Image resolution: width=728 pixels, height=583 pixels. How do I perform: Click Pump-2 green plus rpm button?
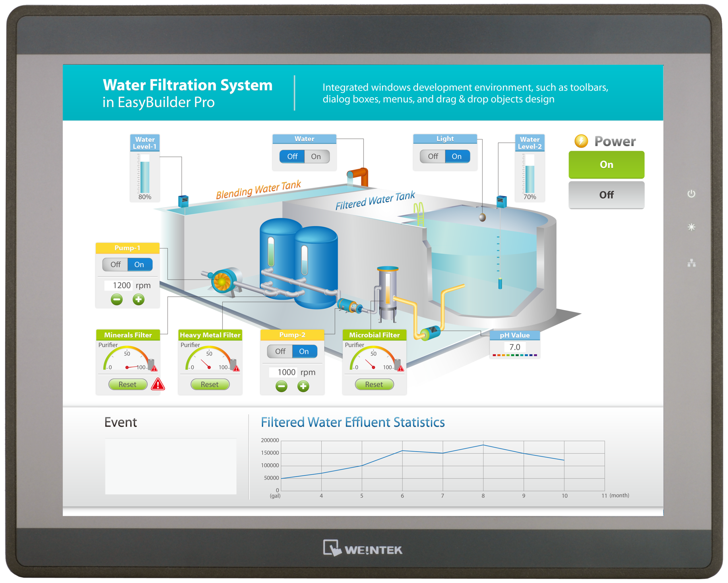(303, 386)
